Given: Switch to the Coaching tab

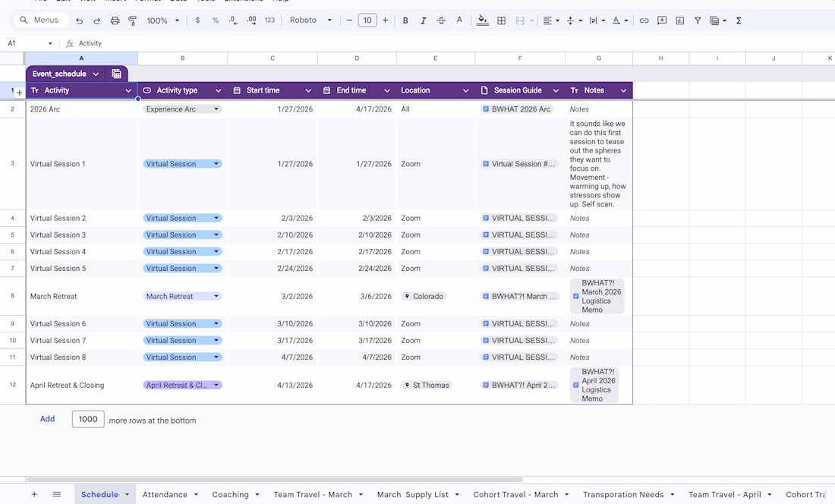Looking at the screenshot, I should pyautogui.click(x=230, y=494).
